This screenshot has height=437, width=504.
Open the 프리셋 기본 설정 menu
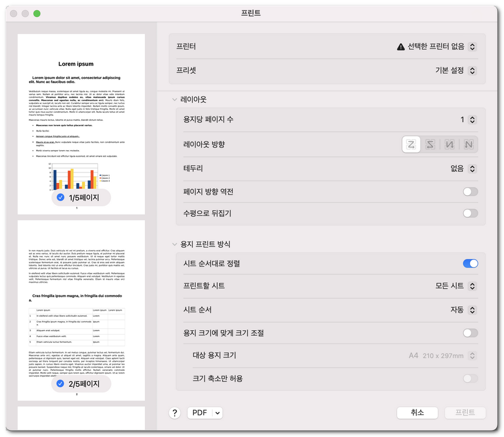pyautogui.click(x=474, y=70)
